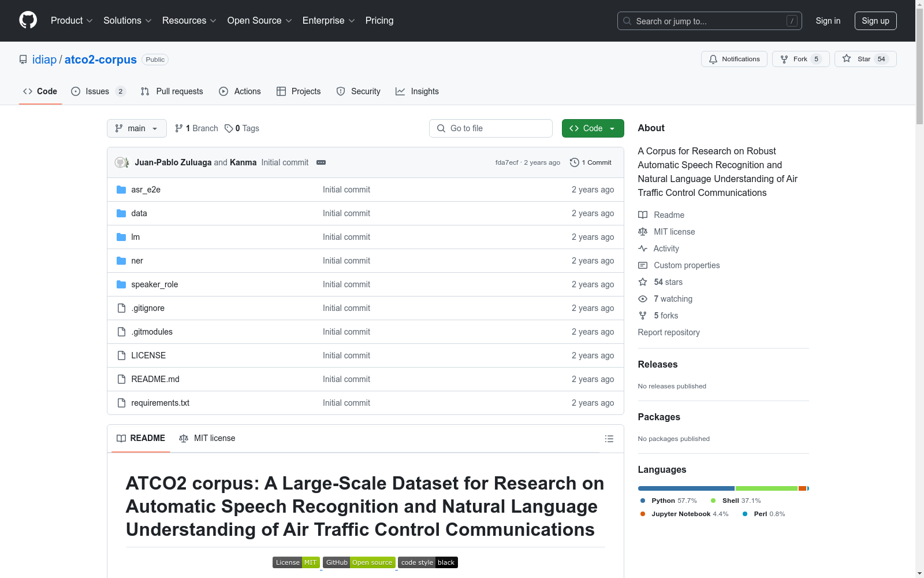Click the Search or jump to field
The image size is (924, 578).
(710, 21)
